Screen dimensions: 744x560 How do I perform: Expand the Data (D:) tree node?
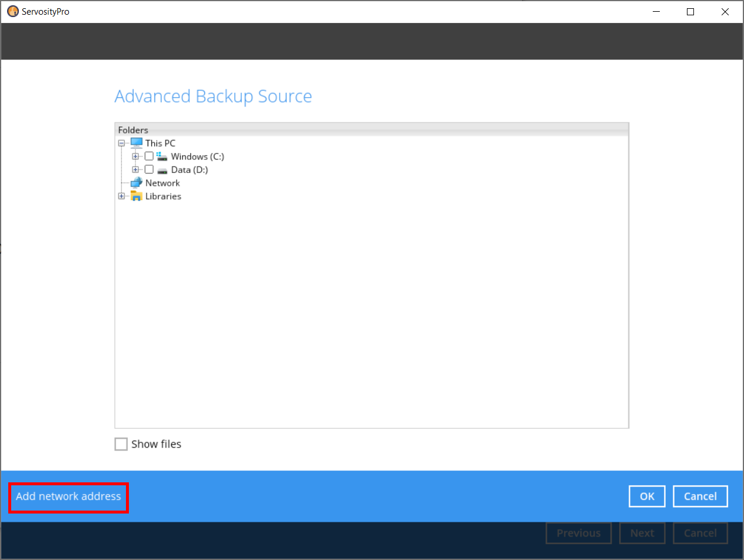click(x=135, y=169)
